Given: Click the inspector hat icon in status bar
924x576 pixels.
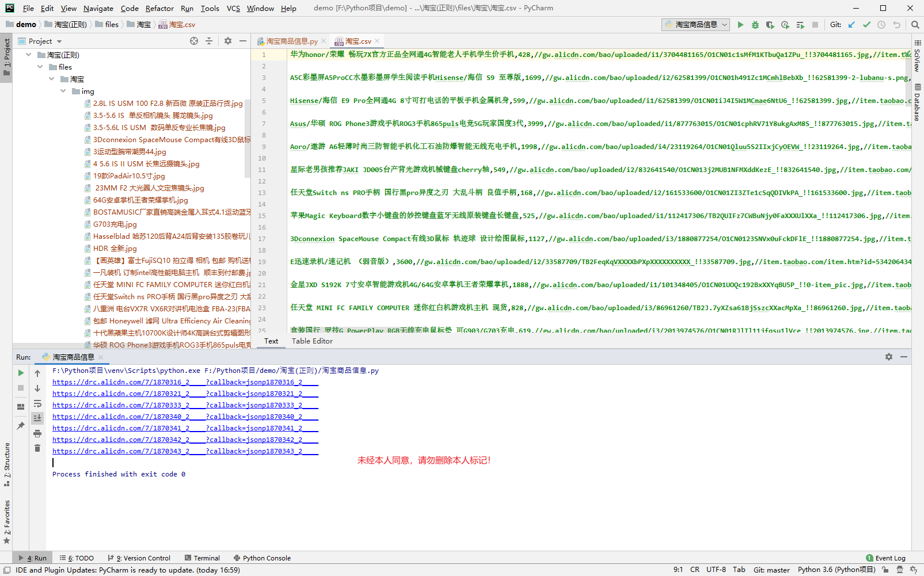Looking at the screenshot, I should [x=900, y=570].
